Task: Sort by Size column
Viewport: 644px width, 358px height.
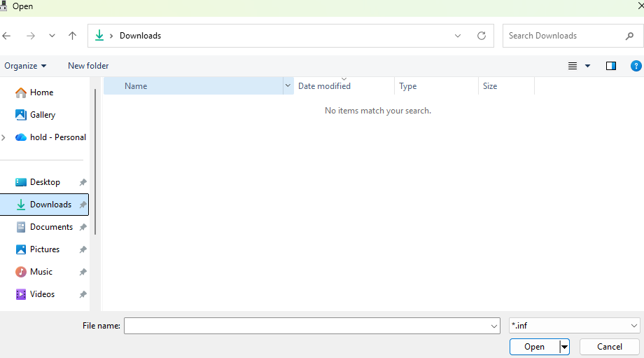Action: coord(506,86)
